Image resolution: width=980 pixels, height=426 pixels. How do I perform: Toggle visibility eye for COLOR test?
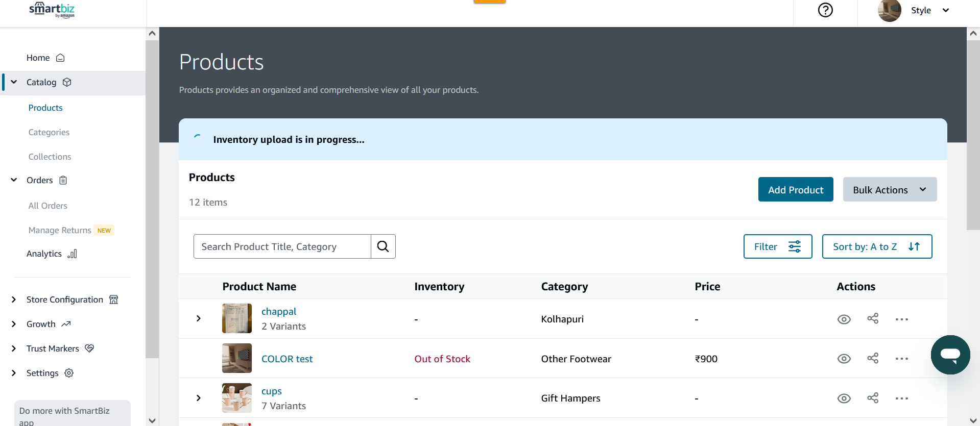click(844, 359)
